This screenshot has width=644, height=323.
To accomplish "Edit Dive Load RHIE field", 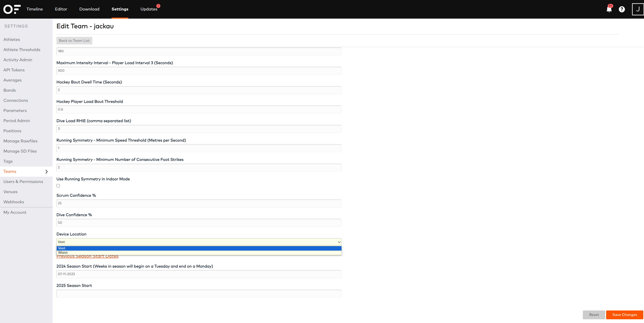I will point(199,129).
